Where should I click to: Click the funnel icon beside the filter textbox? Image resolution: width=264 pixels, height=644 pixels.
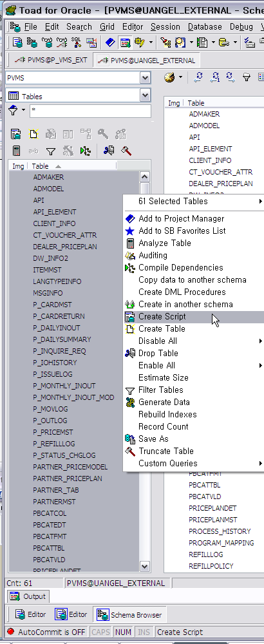point(13,111)
